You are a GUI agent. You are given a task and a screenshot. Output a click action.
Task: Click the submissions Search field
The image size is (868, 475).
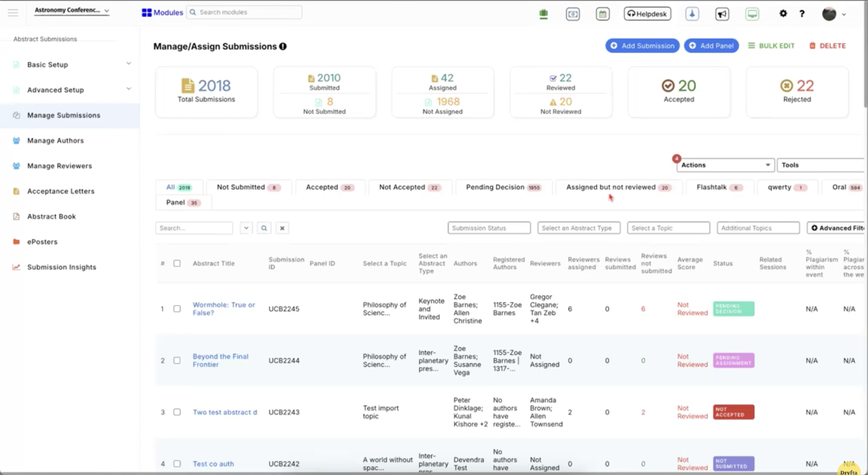click(194, 228)
